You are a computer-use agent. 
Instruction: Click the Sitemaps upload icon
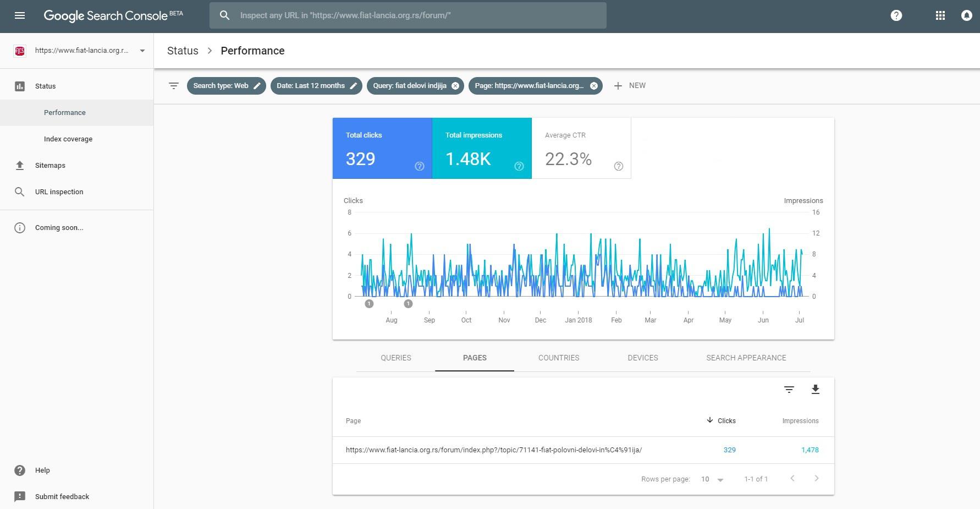coord(20,166)
